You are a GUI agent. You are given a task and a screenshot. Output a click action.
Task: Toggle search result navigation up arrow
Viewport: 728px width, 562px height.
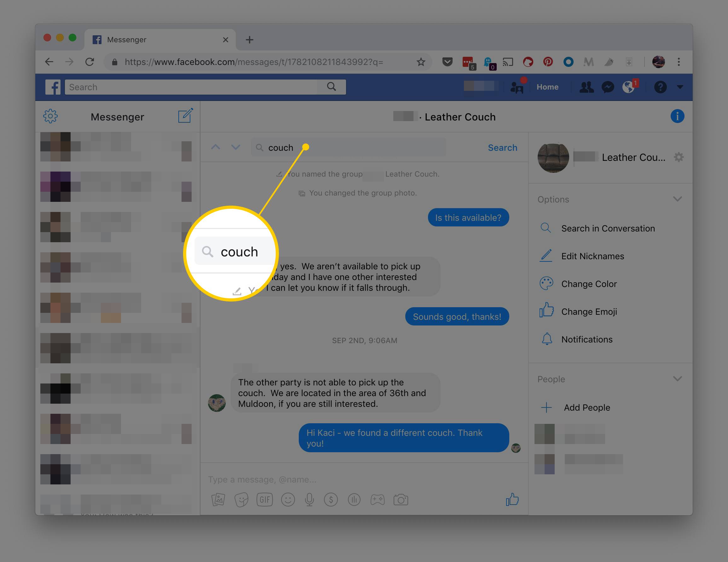(x=217, y=148)
